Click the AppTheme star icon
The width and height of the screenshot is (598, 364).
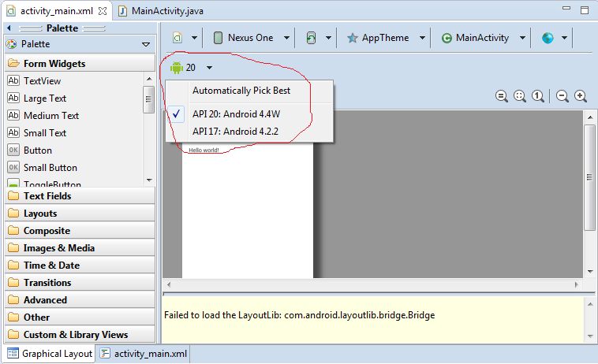tap(353, 38)
